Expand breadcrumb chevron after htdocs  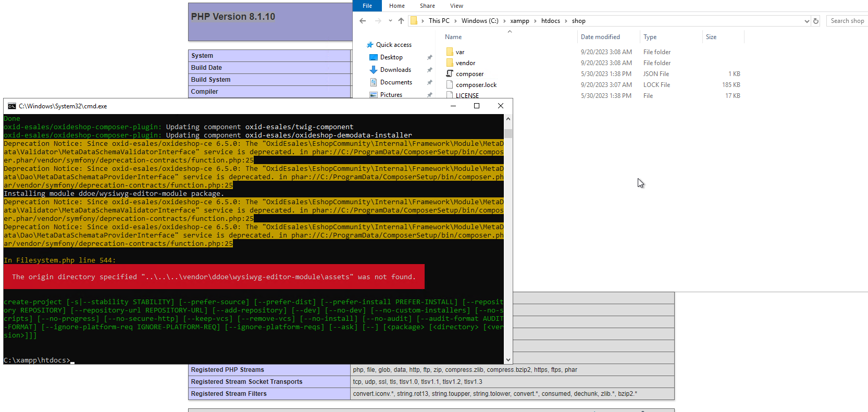[x=566, y=21]
